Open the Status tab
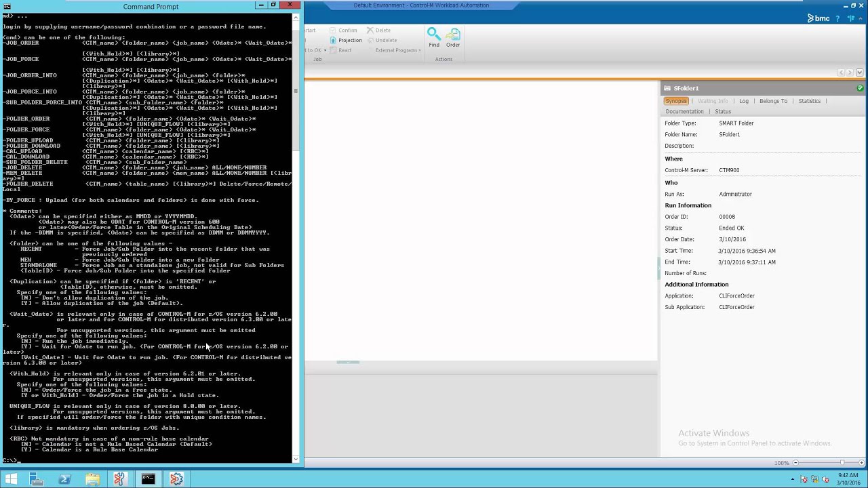Viewport: 868px width, 488px height. [x=723, y=111]
